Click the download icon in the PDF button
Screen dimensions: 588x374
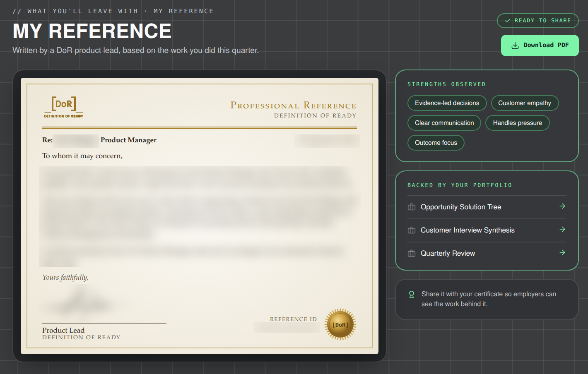click(515, 46)
